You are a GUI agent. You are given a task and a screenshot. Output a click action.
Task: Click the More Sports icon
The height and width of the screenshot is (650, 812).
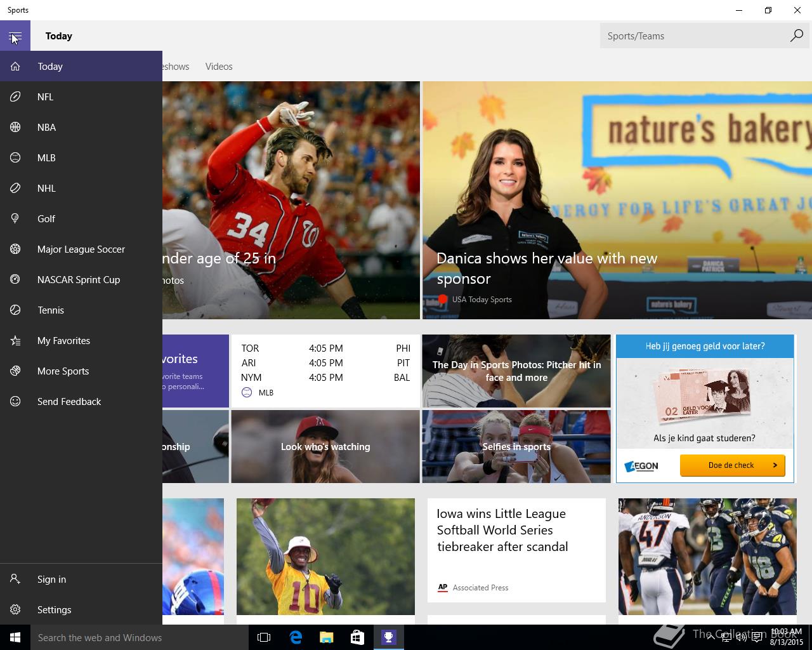[15, 371]
